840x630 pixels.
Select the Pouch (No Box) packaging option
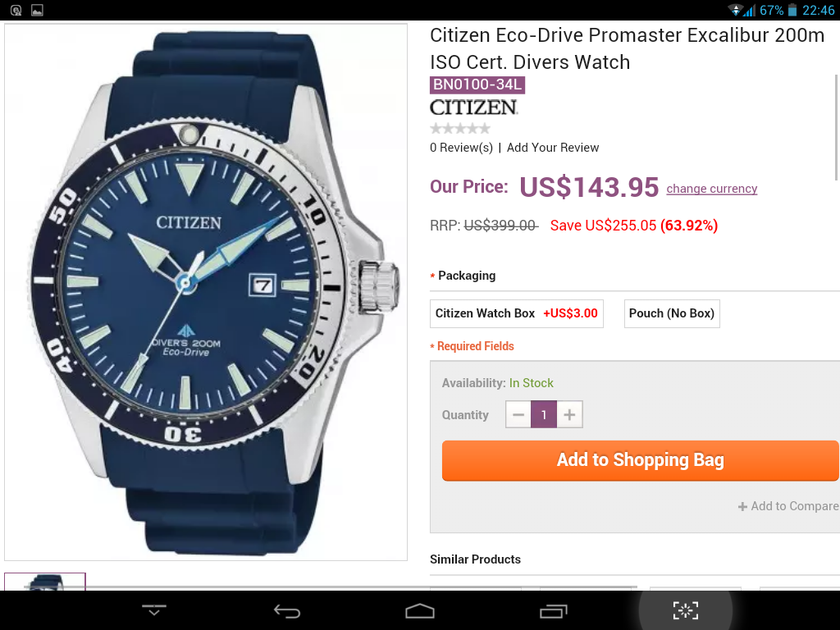[672, 313]
